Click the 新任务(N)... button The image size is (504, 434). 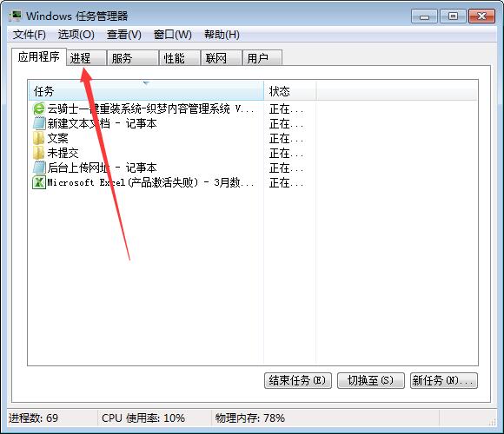tap(443, 381)
